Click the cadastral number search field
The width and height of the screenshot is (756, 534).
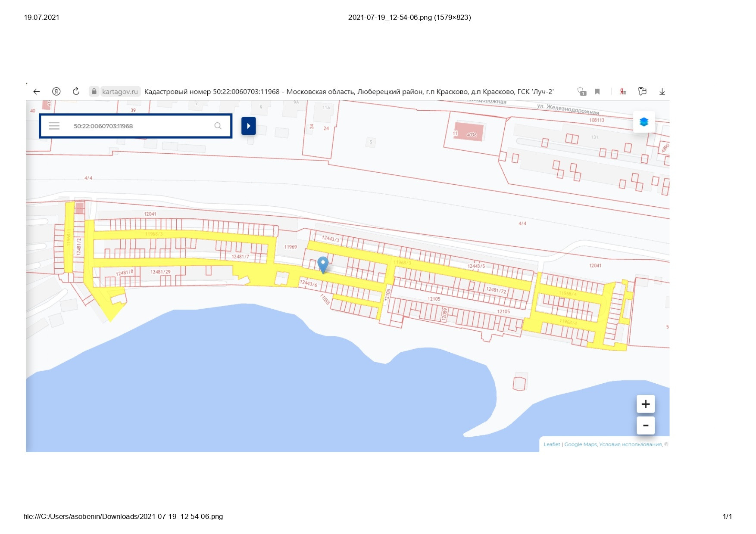(x=136, y=126)
